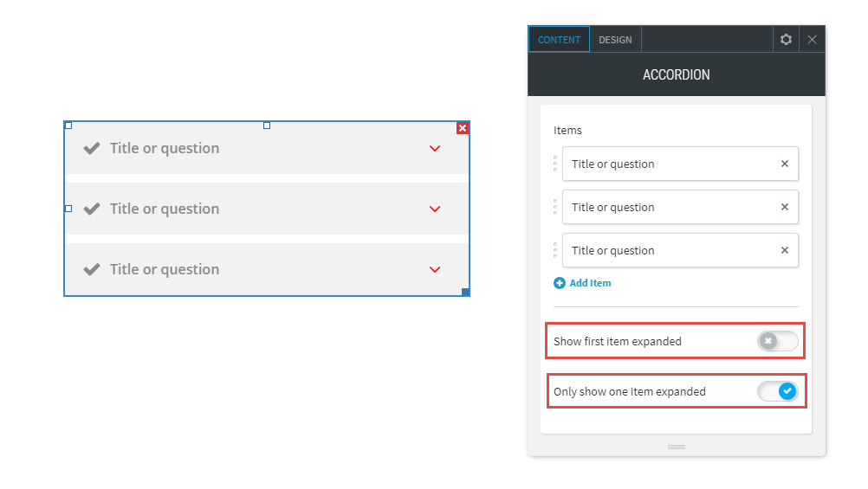This screenshot has width=868, height=489.
Task: Remove the second item with its X
Action: click(785, 207)
